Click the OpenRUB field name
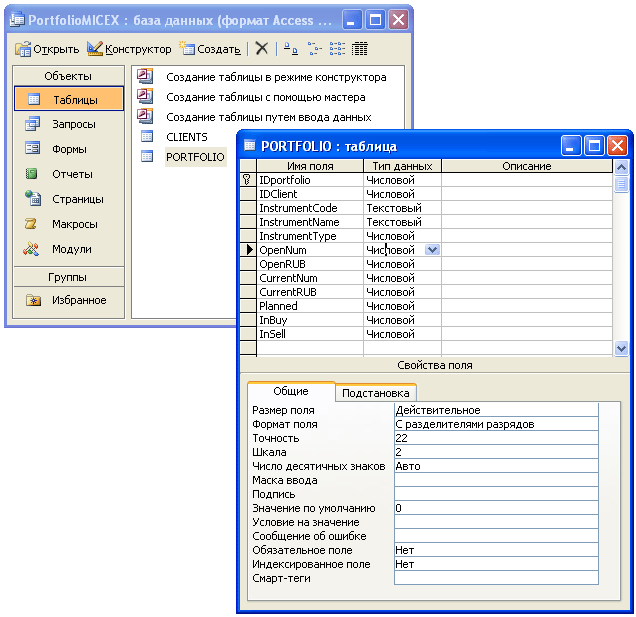 [x=310, y=264]
